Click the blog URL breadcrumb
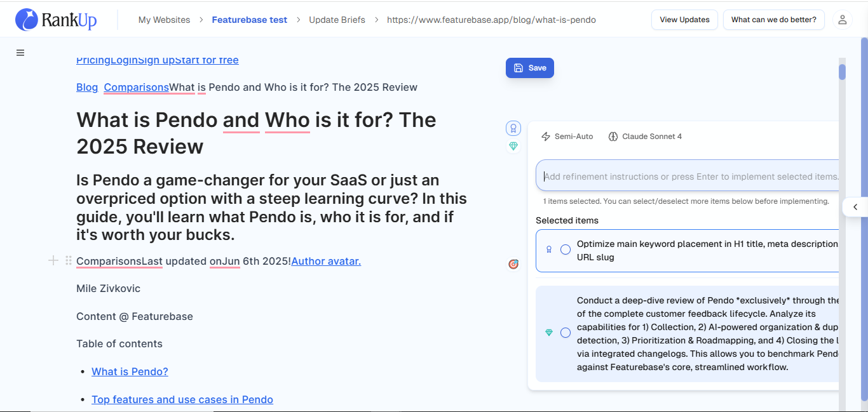Screen dimensions: 868x412 [491, 20]
